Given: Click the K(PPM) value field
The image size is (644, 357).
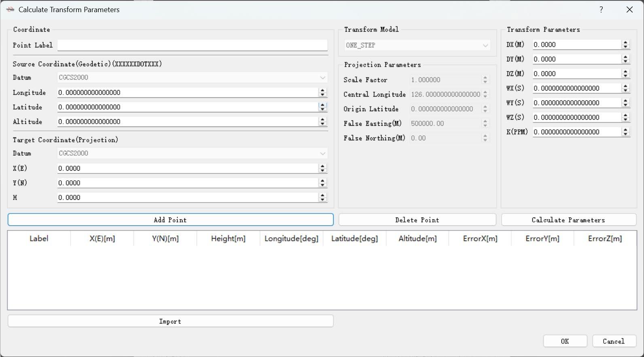Looking at the screenshot, I should coord(577,132).
